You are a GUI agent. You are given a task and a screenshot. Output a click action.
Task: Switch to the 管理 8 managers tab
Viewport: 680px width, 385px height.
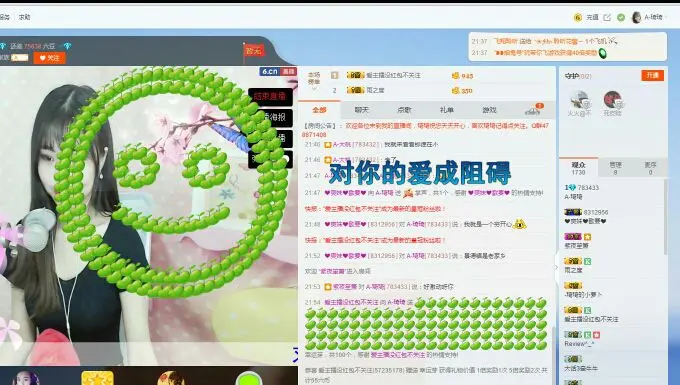click(615, 168)
